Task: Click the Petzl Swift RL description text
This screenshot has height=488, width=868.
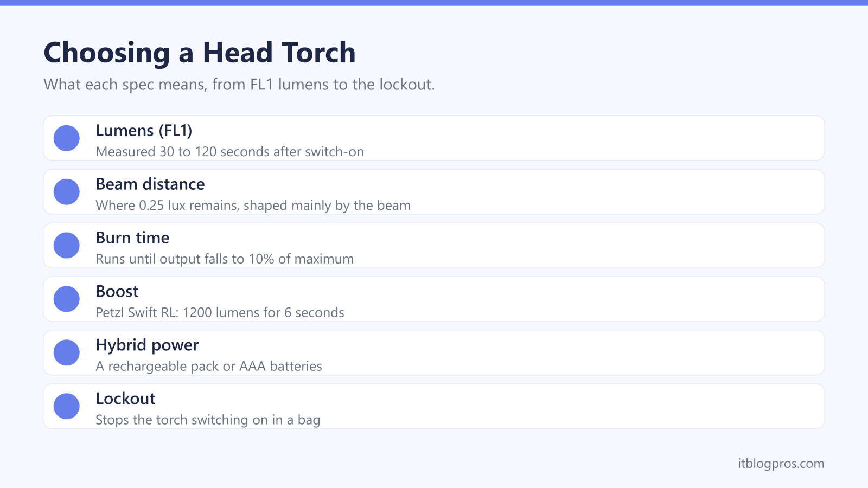Action: click(x=220, y=313)
